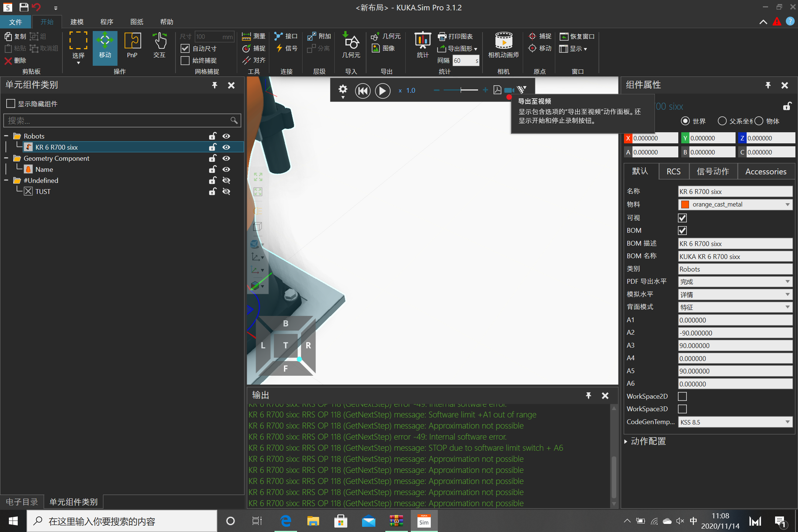The height and width of the screenshot is (532, 798).
Task: Enable WorkSpace2D checkbox
Action: coord(682,396)
